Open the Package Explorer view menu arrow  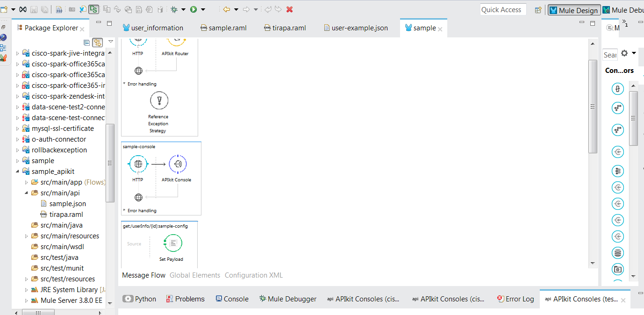pos(111,42)
